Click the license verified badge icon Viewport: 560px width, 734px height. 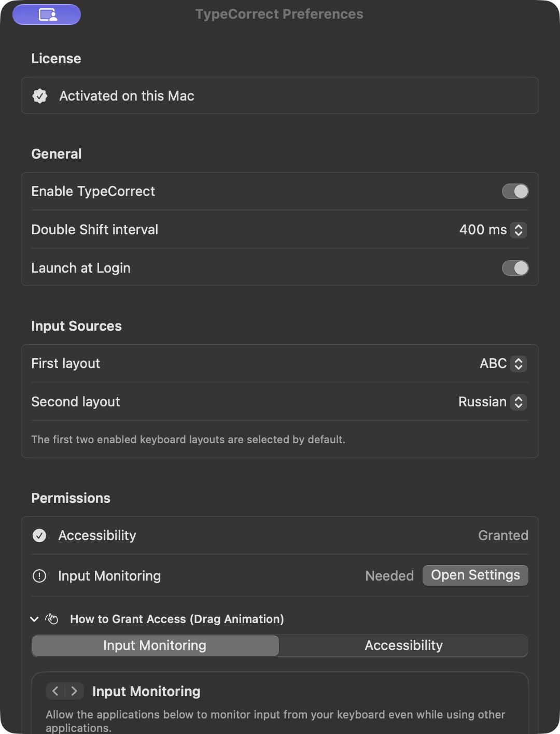[40, 96]
